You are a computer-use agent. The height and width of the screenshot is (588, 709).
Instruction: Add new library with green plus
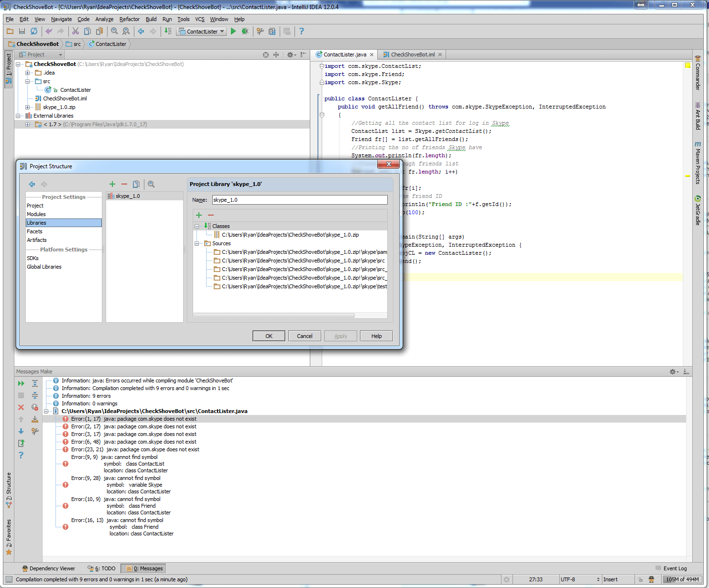[112, 184]
